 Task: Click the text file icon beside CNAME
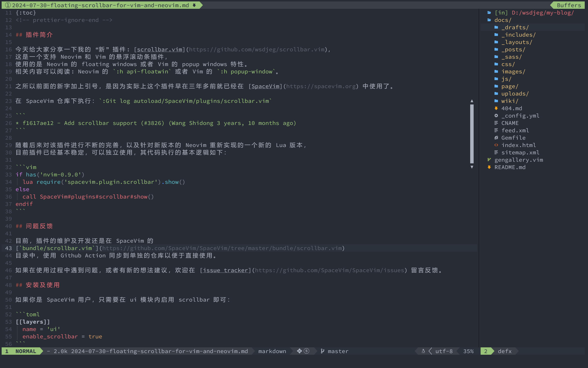496,123
